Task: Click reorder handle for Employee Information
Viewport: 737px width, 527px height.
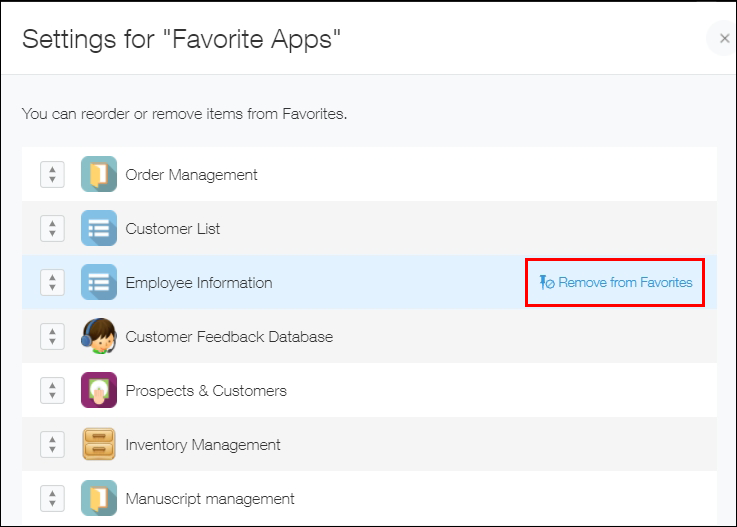Action: 52,283
